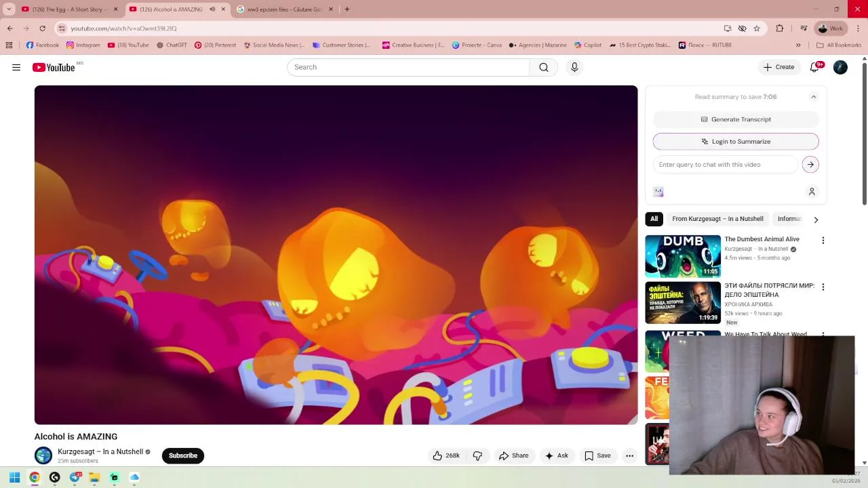Open the tab search dropdown arrow
This screenshot has height=488, width=868.
[x=9, y=9]
